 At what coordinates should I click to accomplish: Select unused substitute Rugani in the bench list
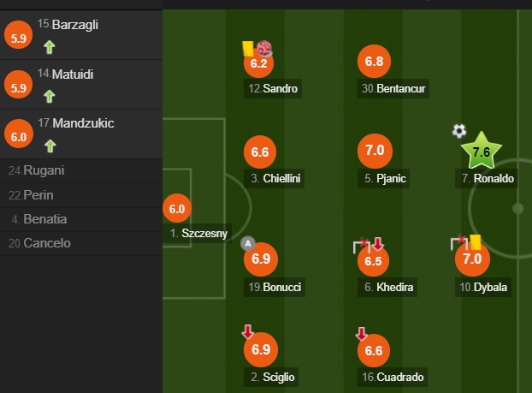tap(43, 170)
